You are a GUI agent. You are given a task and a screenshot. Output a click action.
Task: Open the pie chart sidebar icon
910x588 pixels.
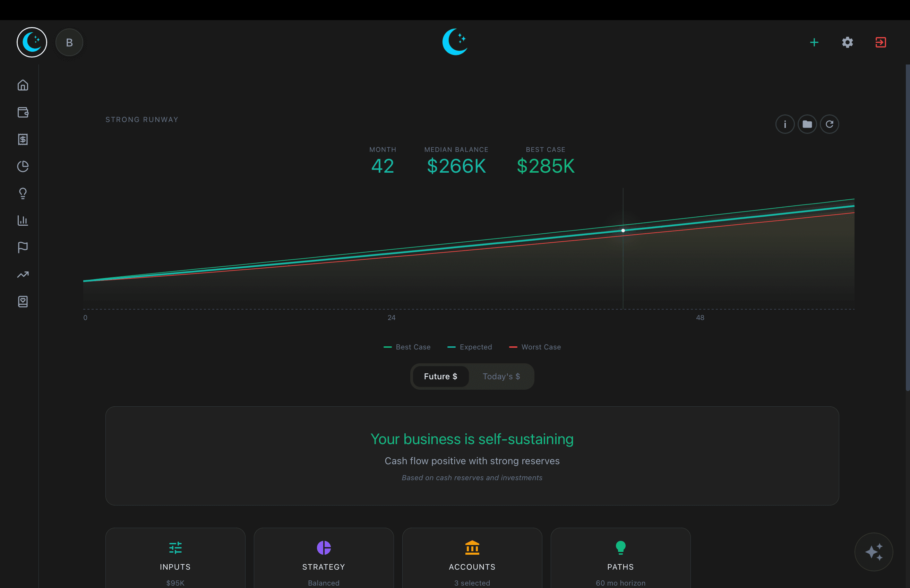[23, 166]
